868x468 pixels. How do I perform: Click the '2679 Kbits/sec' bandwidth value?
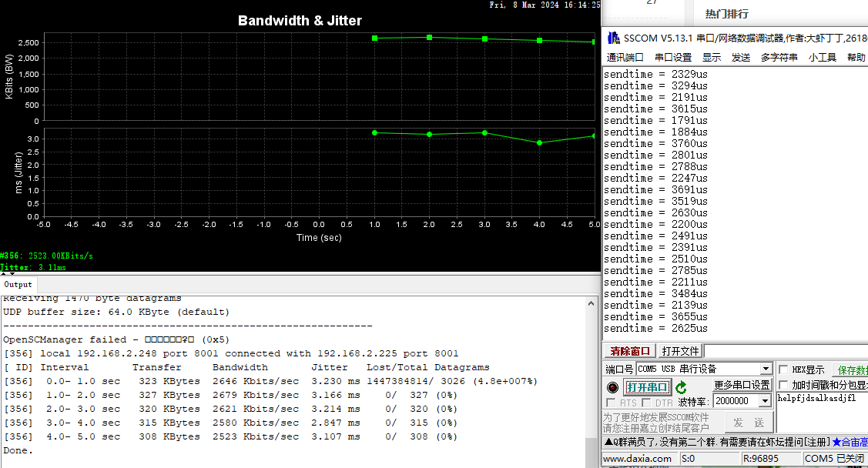255,395
